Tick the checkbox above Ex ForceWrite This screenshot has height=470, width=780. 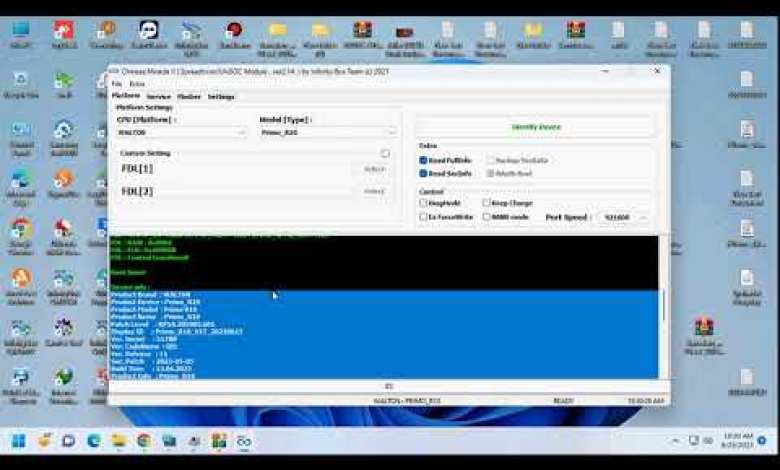[x=423, y=203]
